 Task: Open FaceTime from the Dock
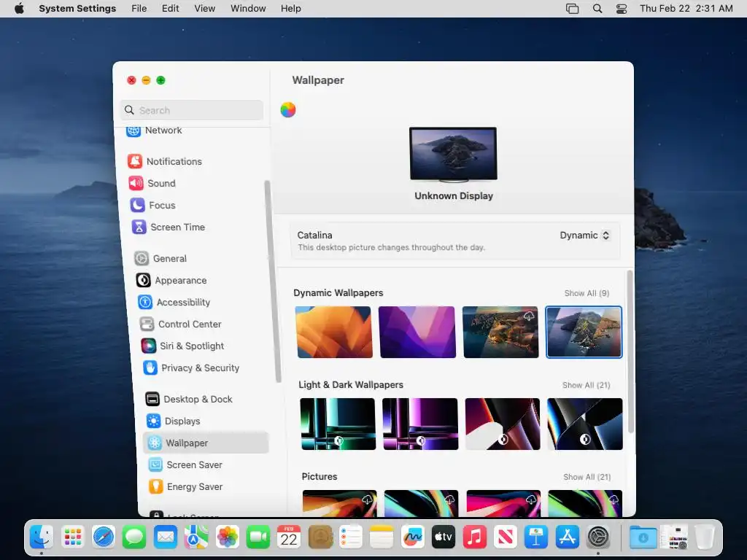point(258,537)
